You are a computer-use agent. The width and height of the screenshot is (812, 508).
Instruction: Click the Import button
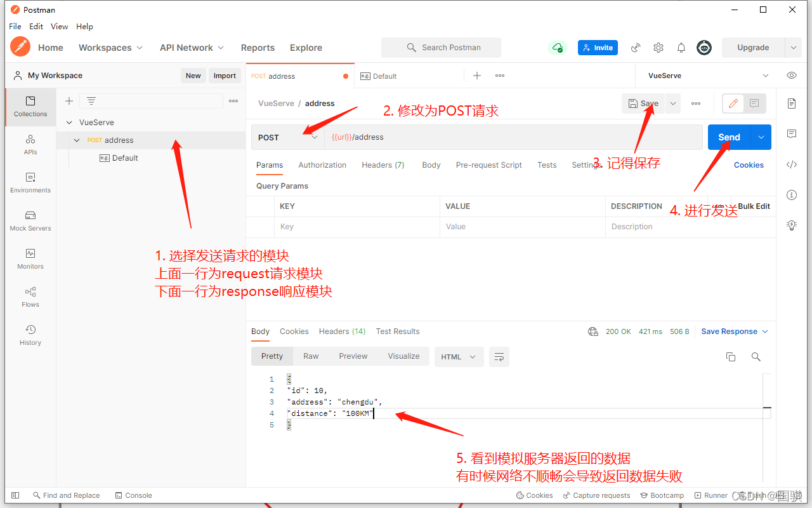(225, 76)
